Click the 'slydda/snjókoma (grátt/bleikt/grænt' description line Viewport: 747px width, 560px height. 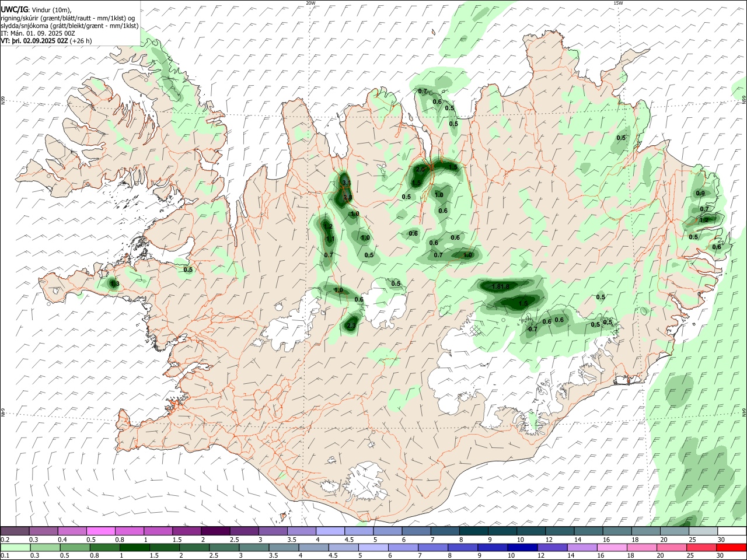pos(69,26)
